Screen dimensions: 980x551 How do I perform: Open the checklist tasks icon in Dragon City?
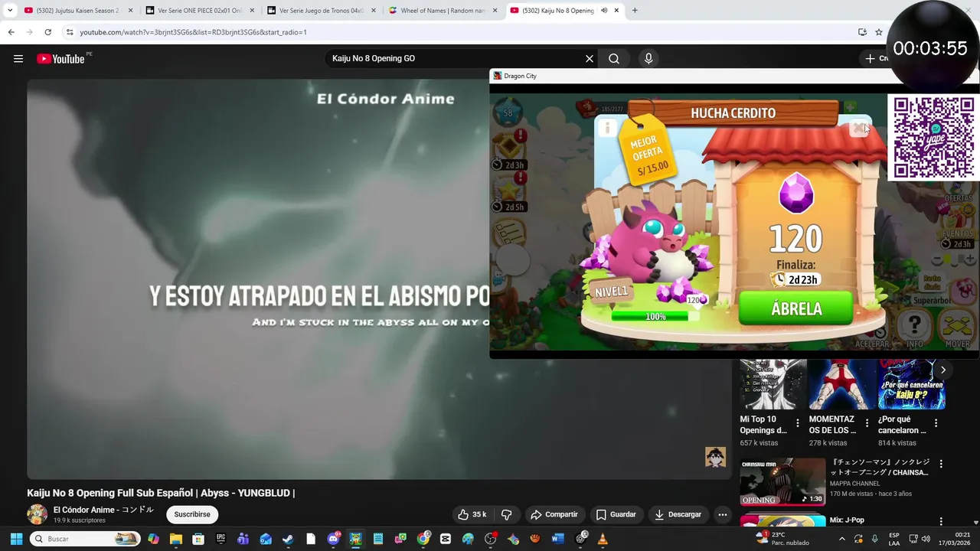point(509,232)
